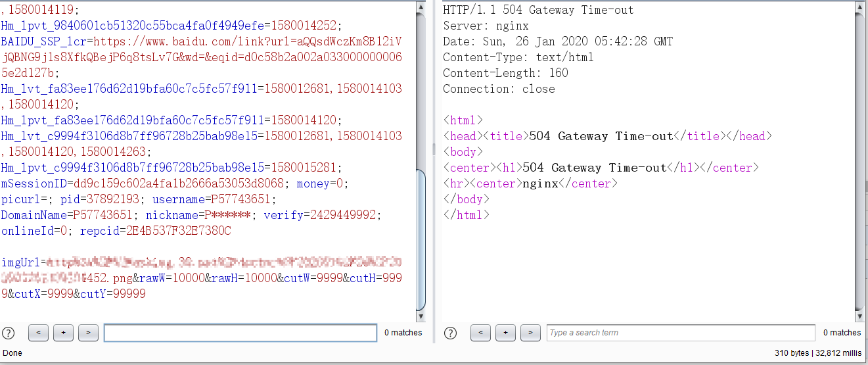Click the '0 matches' label in response pane
This screenshot has height=365, width=868.
842,333
